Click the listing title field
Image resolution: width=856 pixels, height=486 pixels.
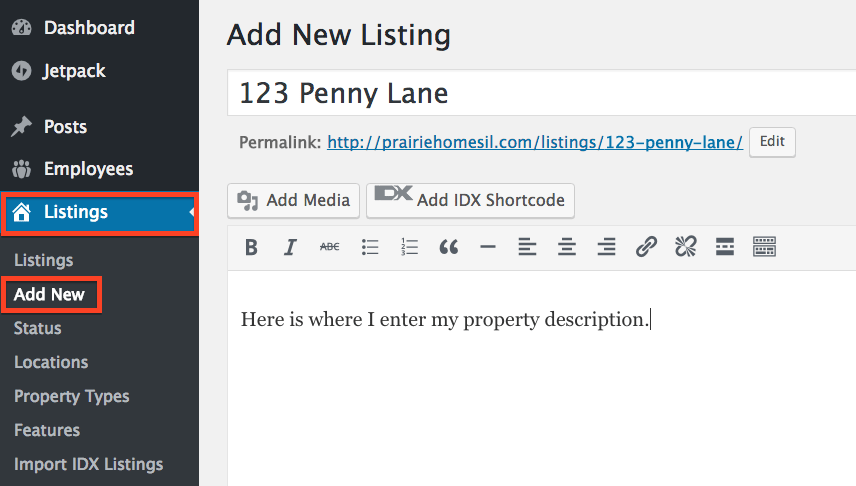point(542,93)
